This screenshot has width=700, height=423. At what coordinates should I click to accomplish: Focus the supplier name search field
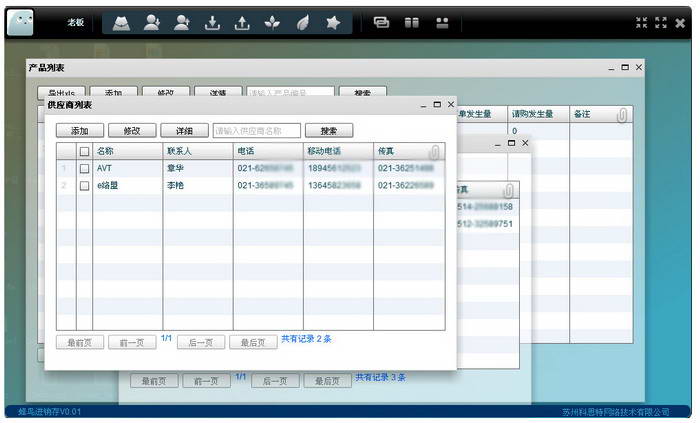click(257, 131)
